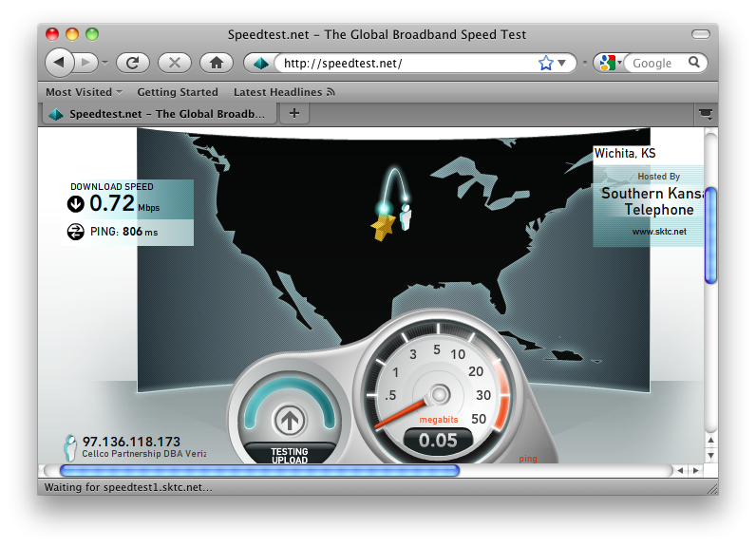Click the ping exchange arrows icon
Viewport: 756px width, 547px height.
pyautogui.click(x=76, y=232)
